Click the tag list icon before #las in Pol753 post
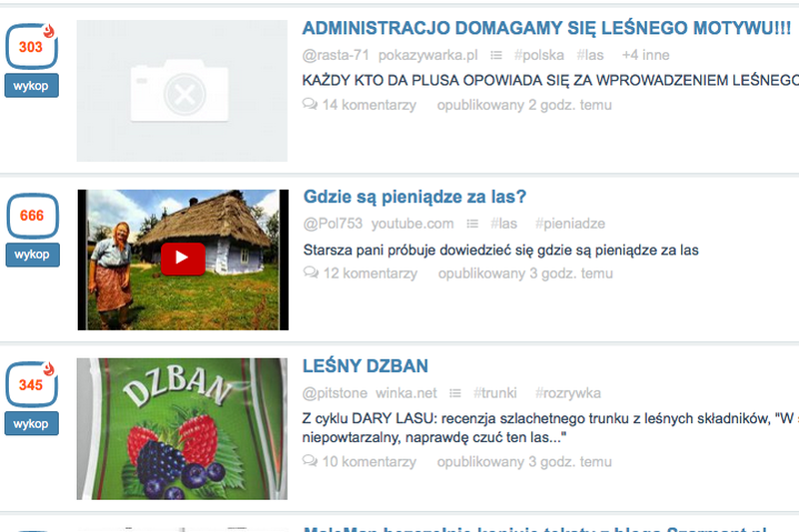 pos(472,224)
